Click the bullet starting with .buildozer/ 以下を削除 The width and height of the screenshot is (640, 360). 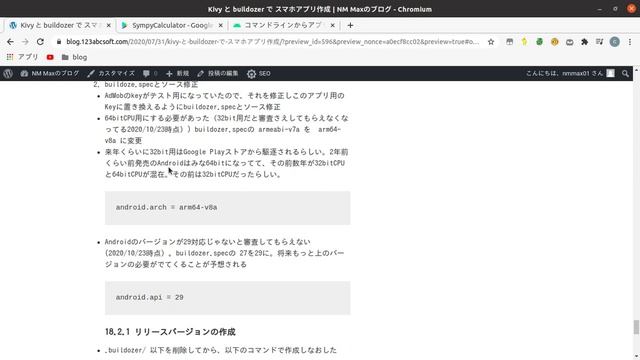[221, 350]
